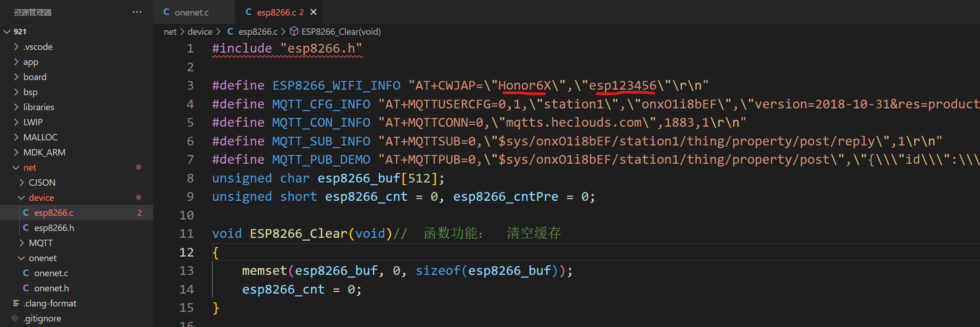Viewport: 980px width, 327px height.
Task: Click the C icon beside esp8266.h
Action: click(26, 228)
